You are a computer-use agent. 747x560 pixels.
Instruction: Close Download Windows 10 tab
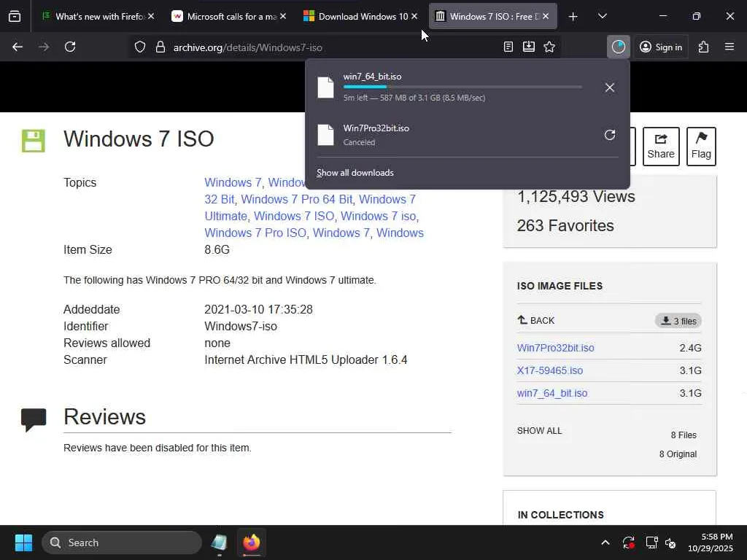(414, 17)
